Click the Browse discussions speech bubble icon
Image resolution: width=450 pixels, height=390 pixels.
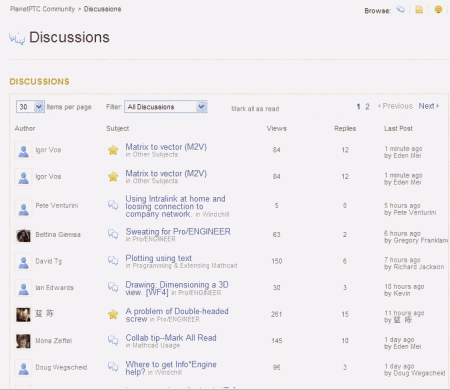pos(401,10)
